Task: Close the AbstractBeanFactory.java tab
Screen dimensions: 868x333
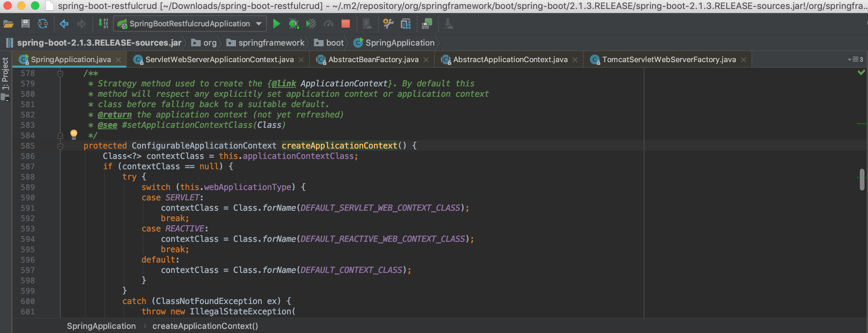Action: [426, 60]
